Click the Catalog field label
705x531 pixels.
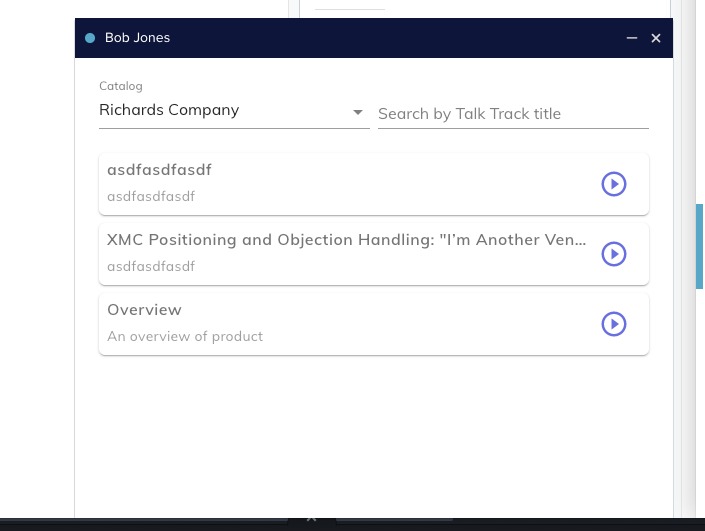[121, 86]
